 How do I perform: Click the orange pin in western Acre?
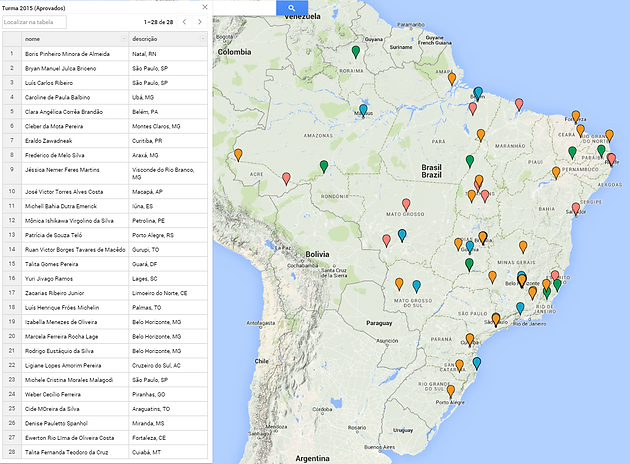pyautogui.click(x=238, y=155)
